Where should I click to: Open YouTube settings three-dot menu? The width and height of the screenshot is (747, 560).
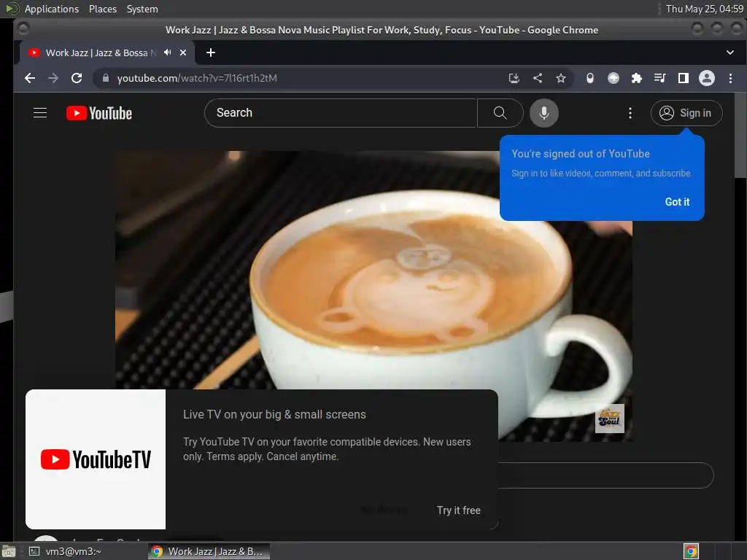(x=630, y=113)
